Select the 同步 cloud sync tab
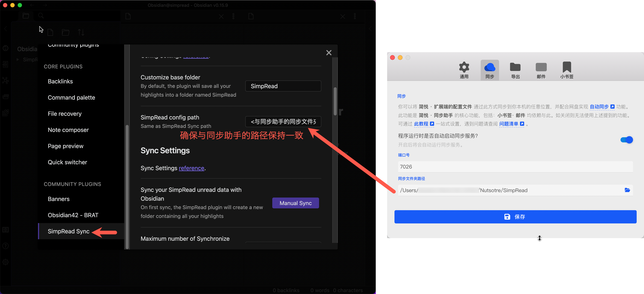The image size is (644, 294). [x=490, y=70]
